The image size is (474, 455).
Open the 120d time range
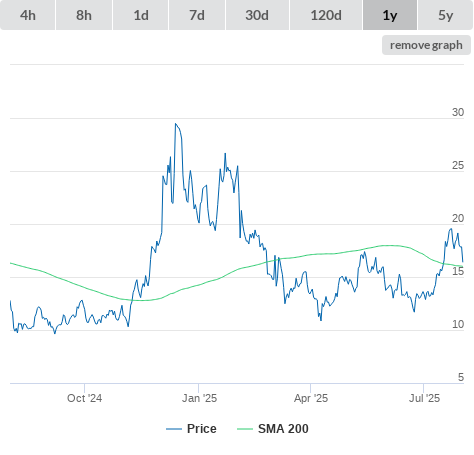[326, 15]
